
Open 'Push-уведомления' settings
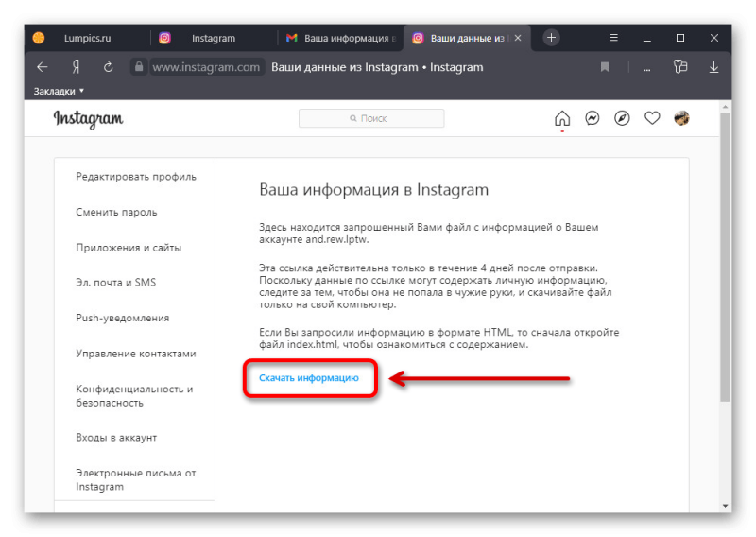pyautogui.click(x=123, y=318)
